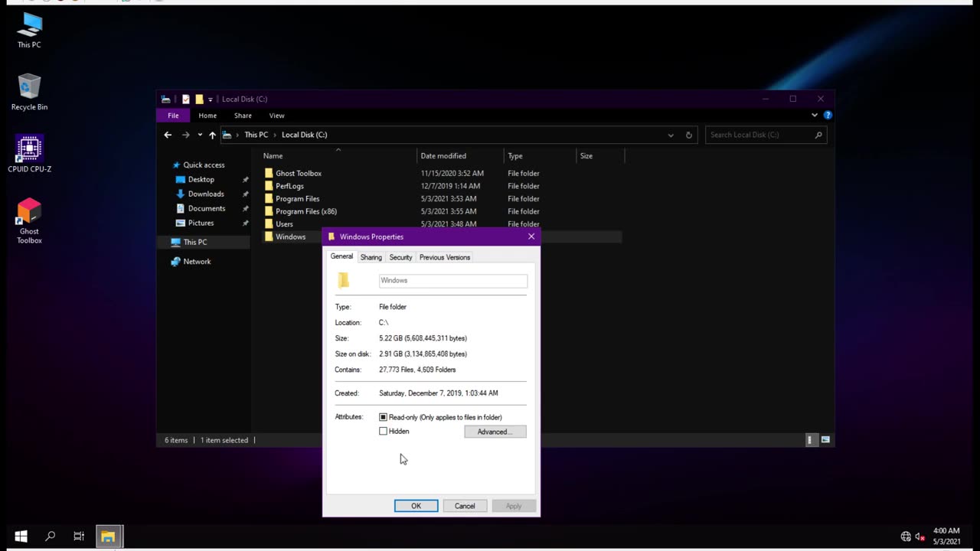The width and height of the screenshot is (980, 551).
Task: Open the Share ribbon tab
Action: coord(243,116)
